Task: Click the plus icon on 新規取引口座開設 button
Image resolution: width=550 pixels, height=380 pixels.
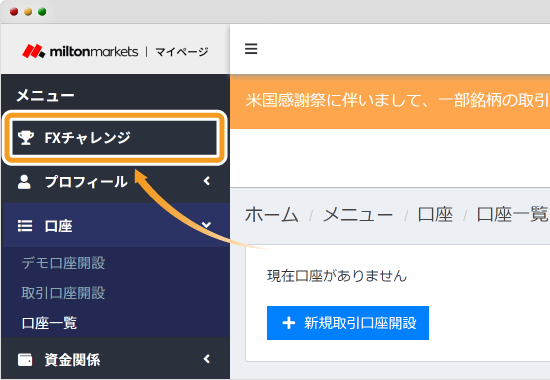Action: [x=288, y=323]
